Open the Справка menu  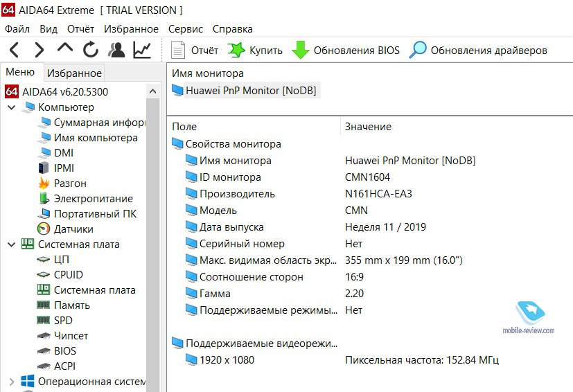click(x=232, y=29)
